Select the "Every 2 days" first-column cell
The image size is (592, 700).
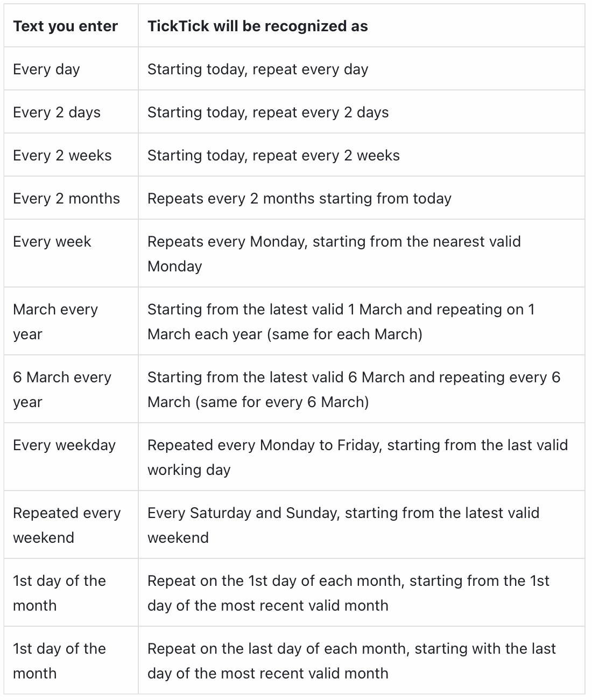pyautogui.click(x=57, y=113)
